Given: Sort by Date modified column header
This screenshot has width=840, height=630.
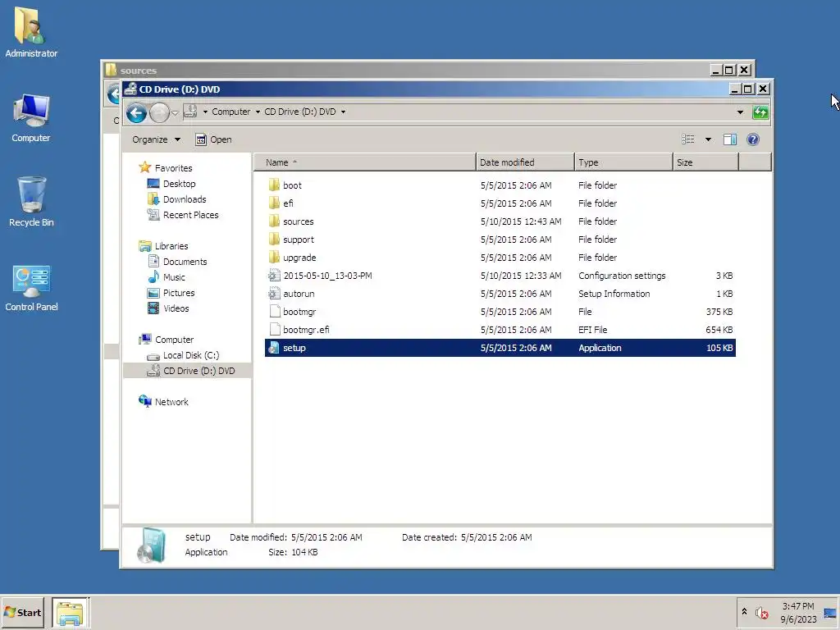Looking at the screenshot, I should [x=525, y=162].
